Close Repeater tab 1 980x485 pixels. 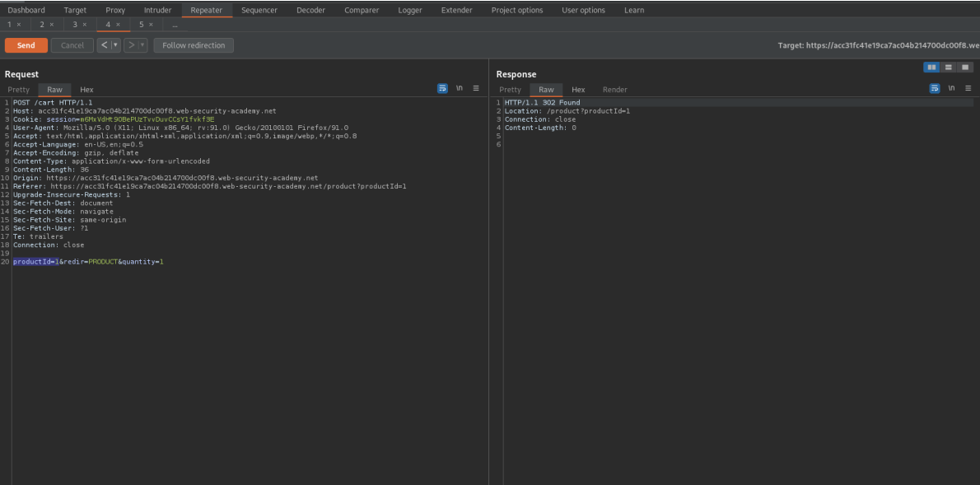[19, 25]
